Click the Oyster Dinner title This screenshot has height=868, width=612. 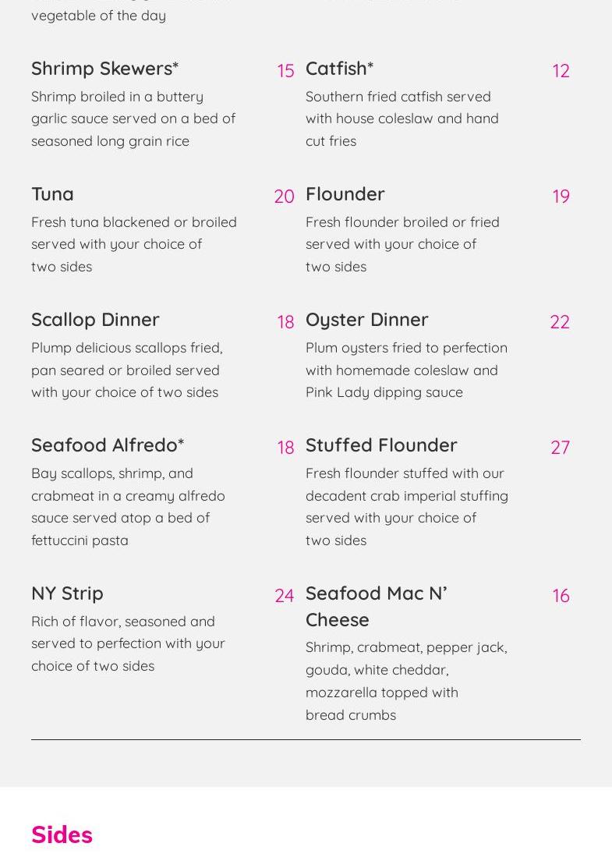point(366,320)
